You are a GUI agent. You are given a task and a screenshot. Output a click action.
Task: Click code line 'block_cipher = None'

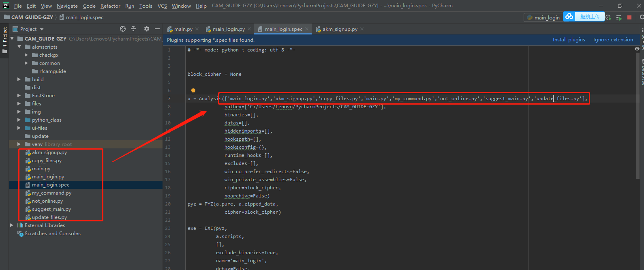click(x=214, y=74)
